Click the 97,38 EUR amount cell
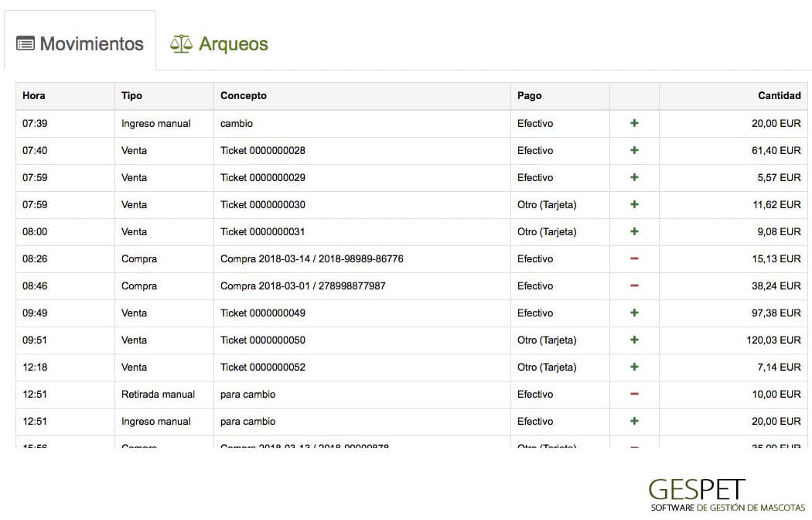 point(733,313)
